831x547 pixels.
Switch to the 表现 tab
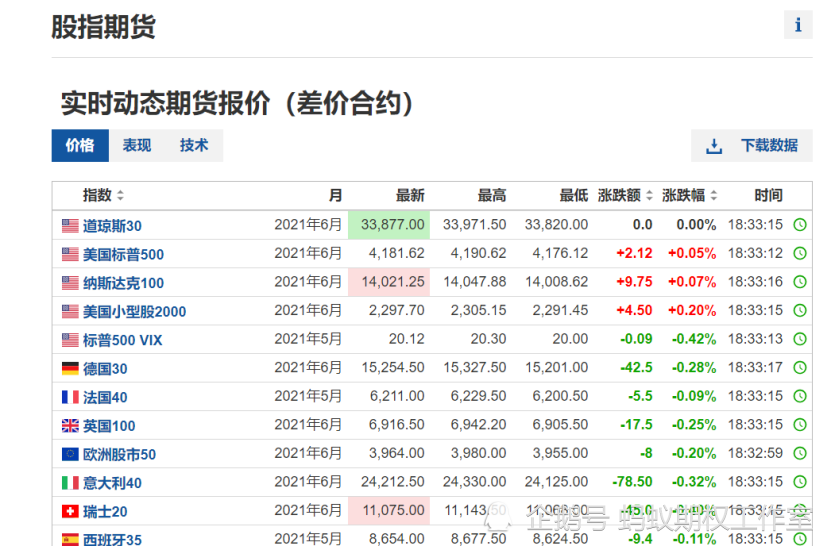(x=137, y=145)
